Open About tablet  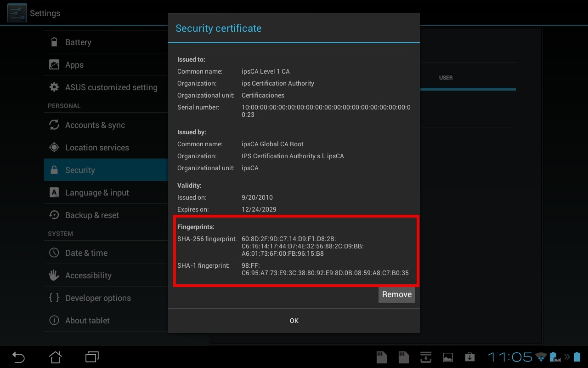pyautogui.click(x=106, y=320)
